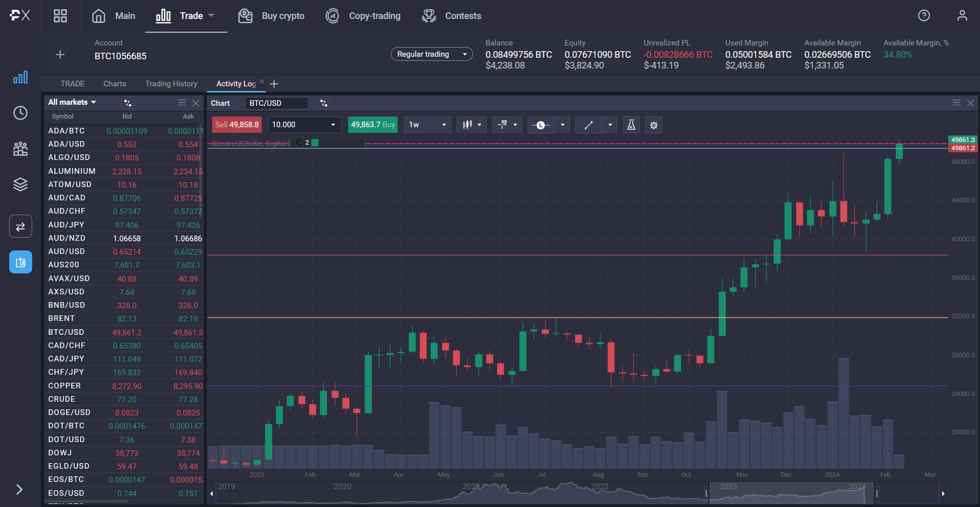Open the transfer arrows sidebar icon
Image resolution: width=980 pixels, height=507 pixels.
[20, 226]
